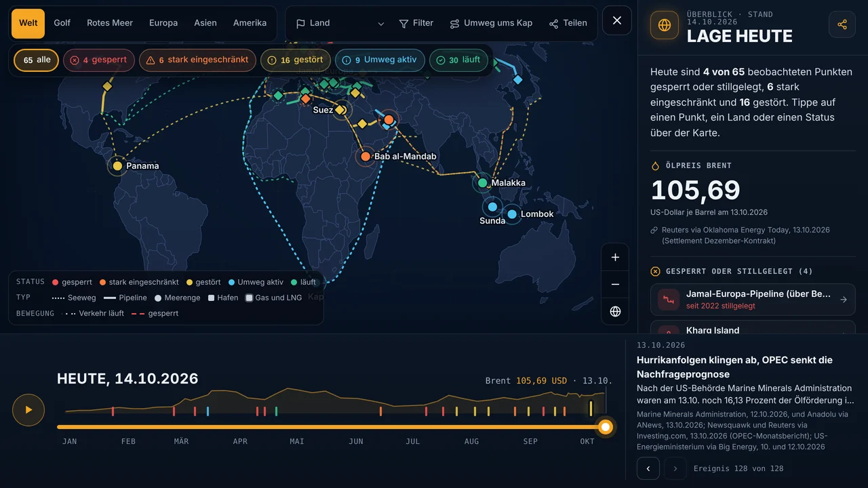Click the timeline slider handle at Okt

tap(606, 427)
